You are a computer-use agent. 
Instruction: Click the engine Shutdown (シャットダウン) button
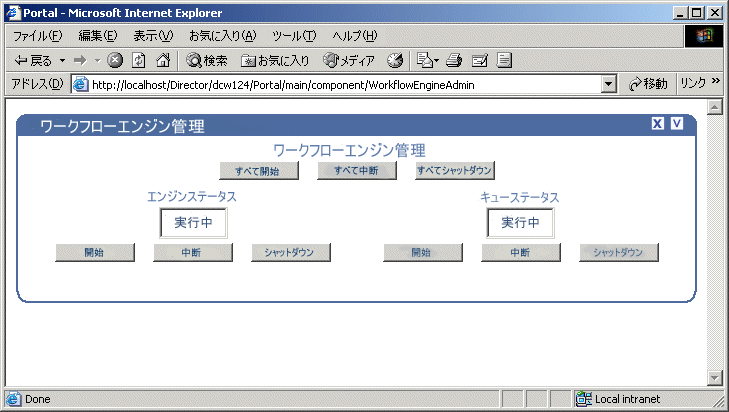(x=291, y=253)
